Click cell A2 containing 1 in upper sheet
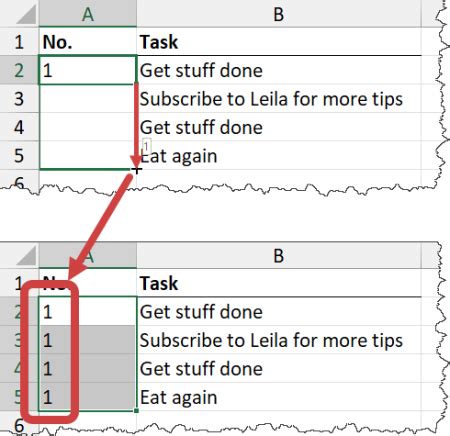The width and height of the screenshot is (450, 436). [x=88, y=70]
